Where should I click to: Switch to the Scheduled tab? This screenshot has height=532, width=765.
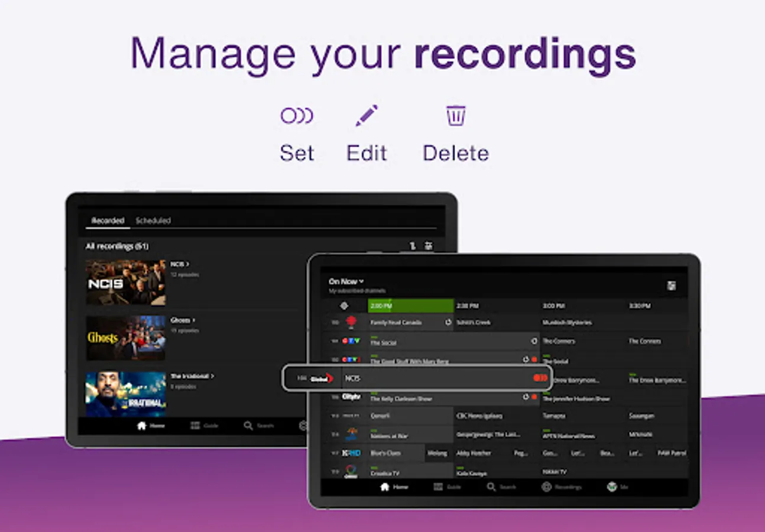point(154,220)
